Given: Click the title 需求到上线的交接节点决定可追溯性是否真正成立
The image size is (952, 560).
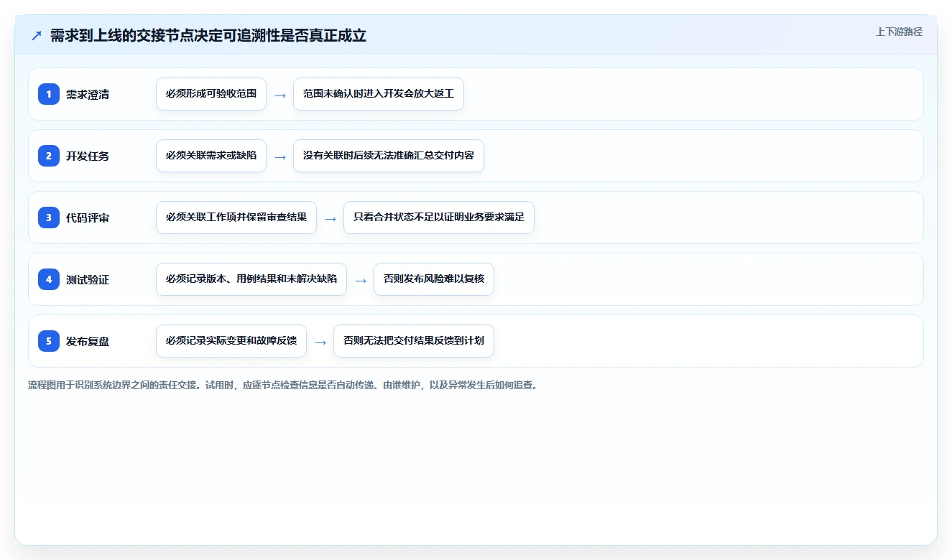Looking at the screenshot, I should (208, 36).
